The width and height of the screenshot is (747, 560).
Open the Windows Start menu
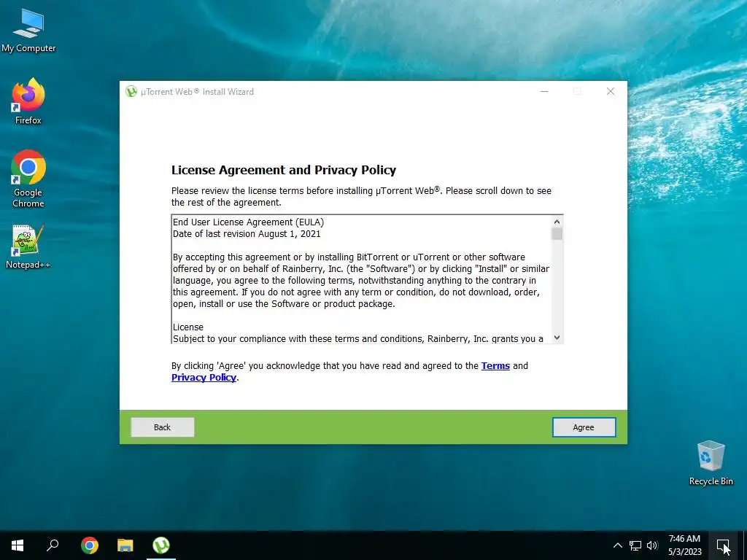pos(18,545)
